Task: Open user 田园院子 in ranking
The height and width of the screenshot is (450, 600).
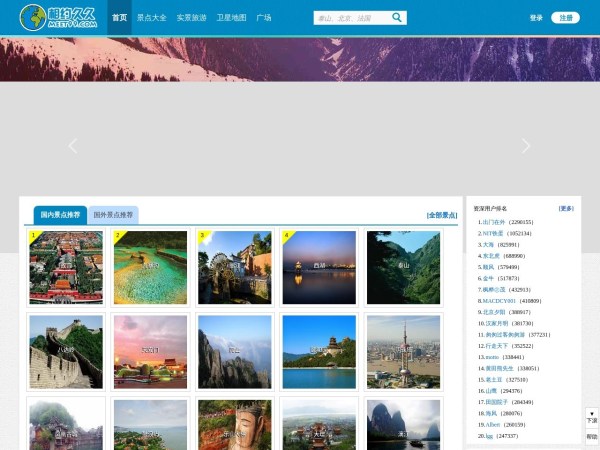Action: click(x=497, y=402)
